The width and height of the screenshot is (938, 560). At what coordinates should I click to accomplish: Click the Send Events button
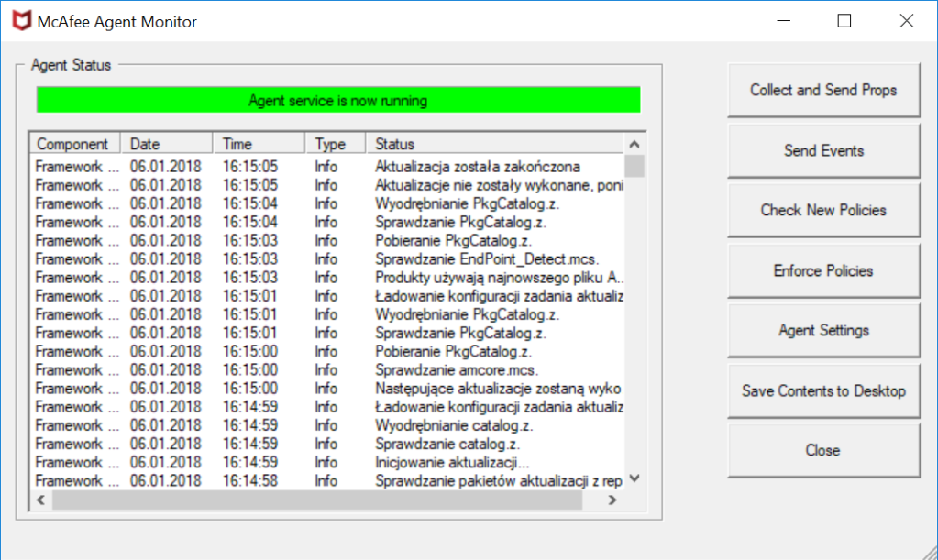(823, 150)
